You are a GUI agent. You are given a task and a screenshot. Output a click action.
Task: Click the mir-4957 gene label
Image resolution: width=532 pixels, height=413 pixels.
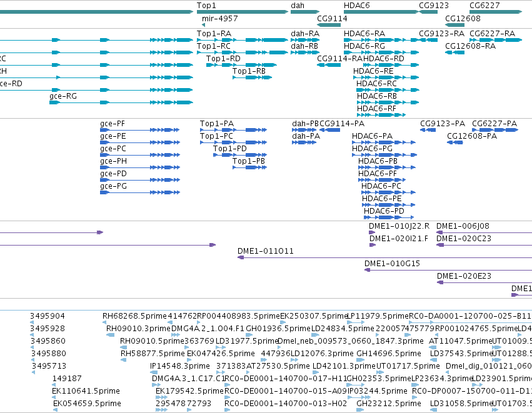click(x=220, y=18)
